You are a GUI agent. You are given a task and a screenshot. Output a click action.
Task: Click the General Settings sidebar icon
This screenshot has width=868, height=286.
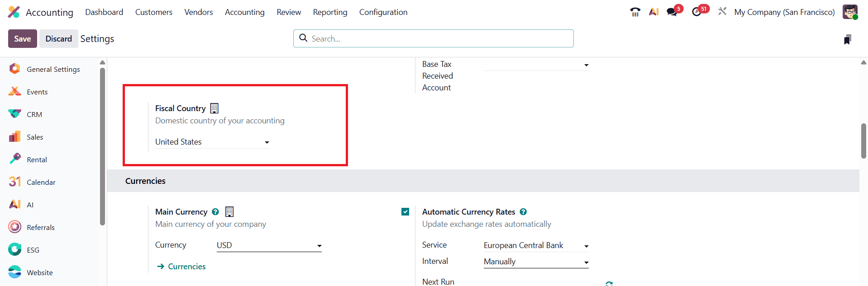(14, 69)
